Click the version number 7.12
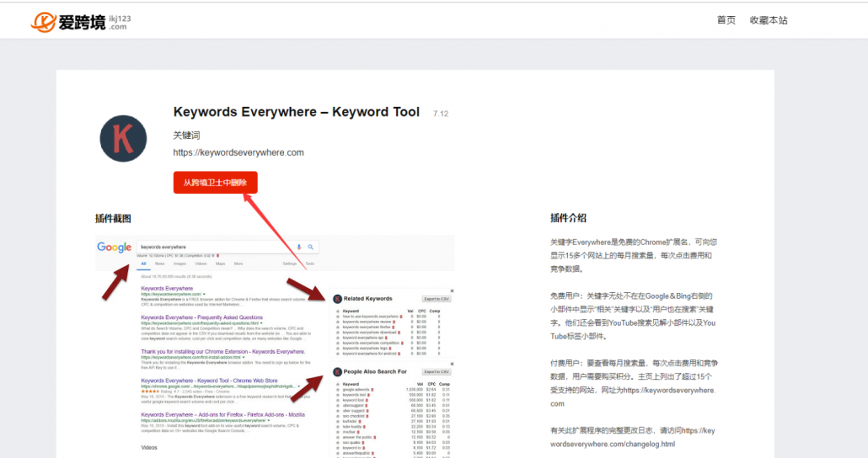 coord(441,114)
